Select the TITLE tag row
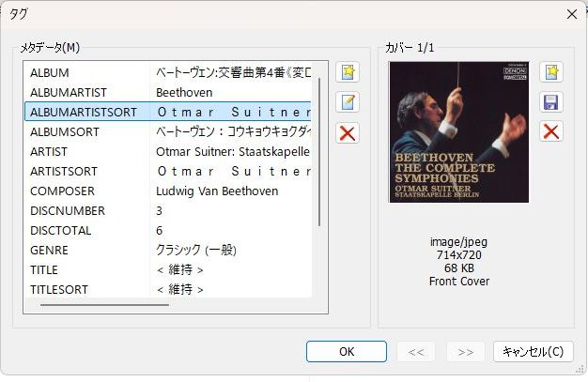 (167, 269)
